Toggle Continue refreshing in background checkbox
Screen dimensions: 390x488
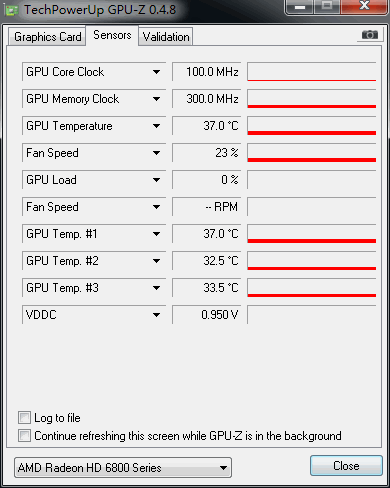24,436
